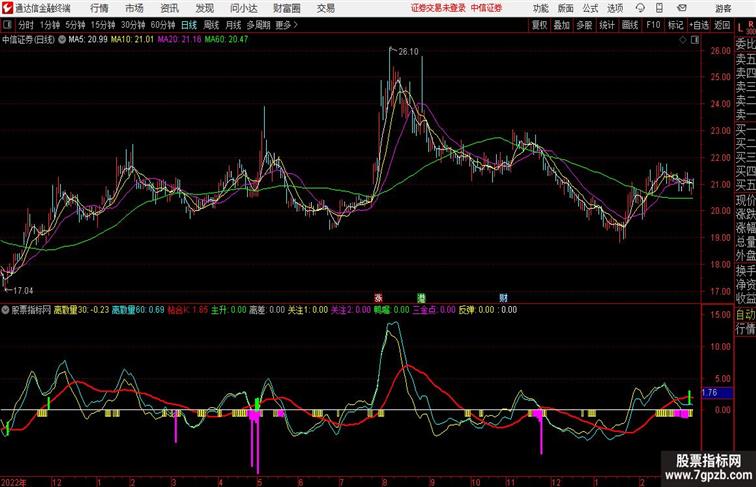Open the 市场 menu
This screenshot has height=487, width=756.
(134, 8)
